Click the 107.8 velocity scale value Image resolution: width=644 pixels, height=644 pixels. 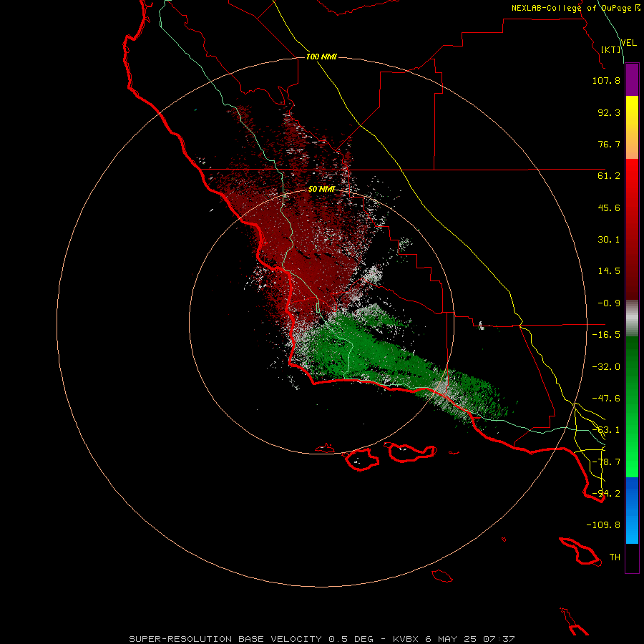pos(606,80)
